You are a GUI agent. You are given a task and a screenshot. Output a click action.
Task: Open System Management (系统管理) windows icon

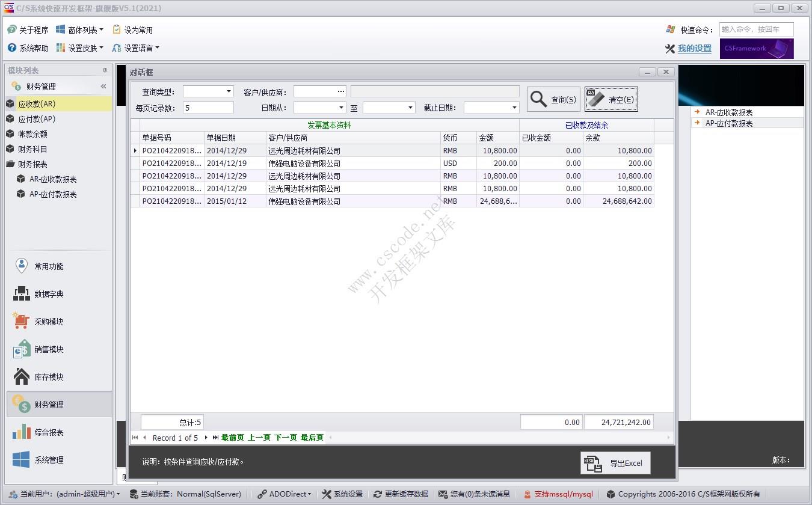click(x=22, y=460)
